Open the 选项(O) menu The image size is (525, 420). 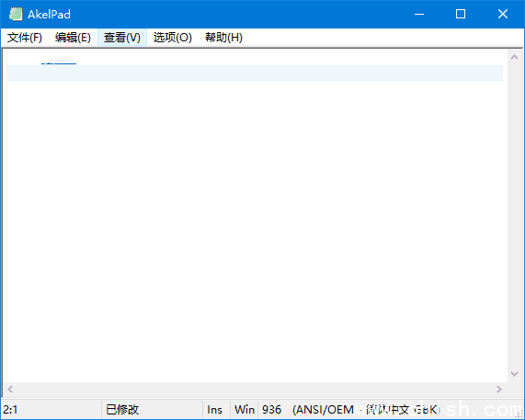(x=173, y=37)
